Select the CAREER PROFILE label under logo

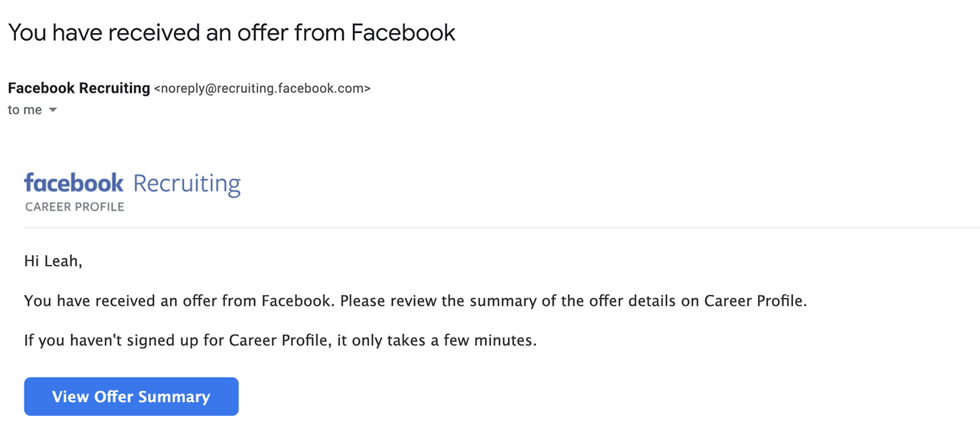(x=74, y=207)
